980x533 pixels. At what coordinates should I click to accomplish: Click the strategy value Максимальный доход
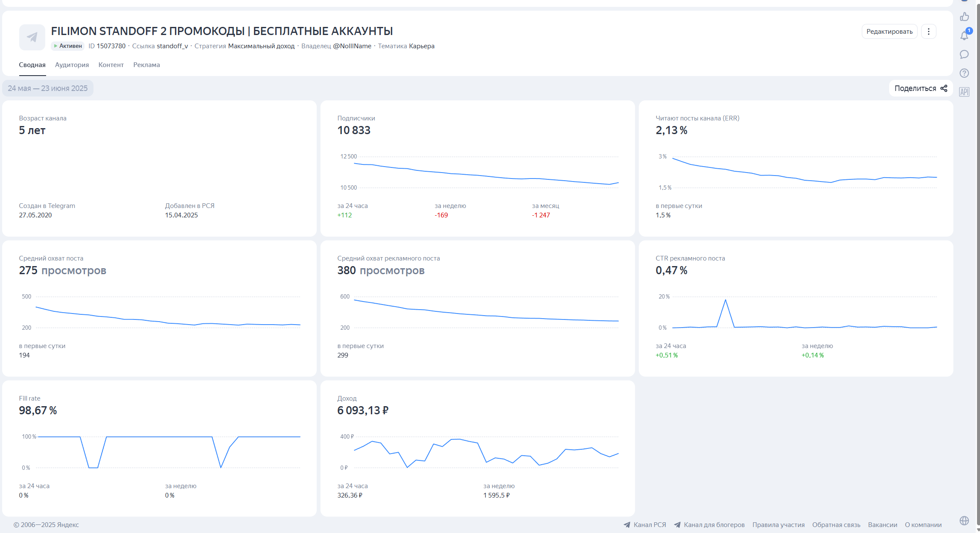(x=261, y=46)
